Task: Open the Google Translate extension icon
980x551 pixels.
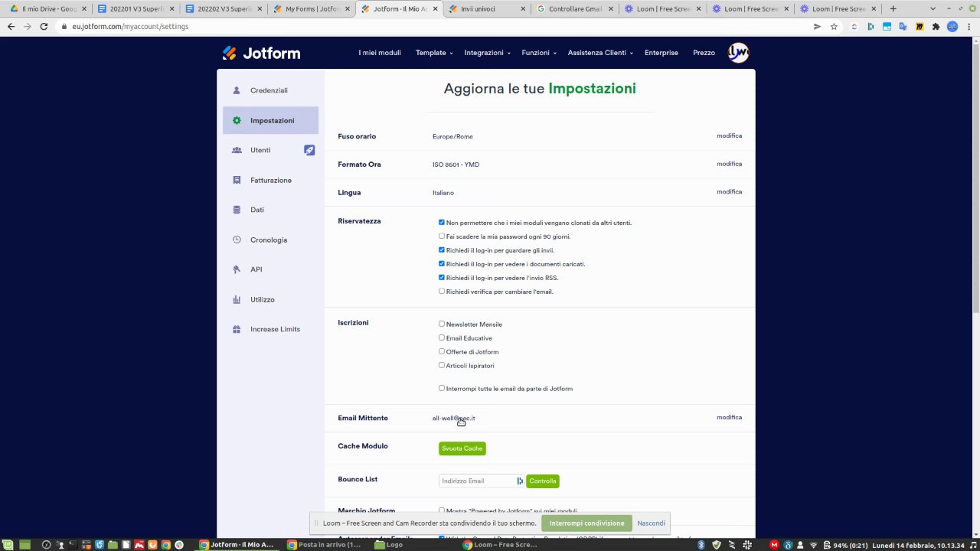Action: 903,26
